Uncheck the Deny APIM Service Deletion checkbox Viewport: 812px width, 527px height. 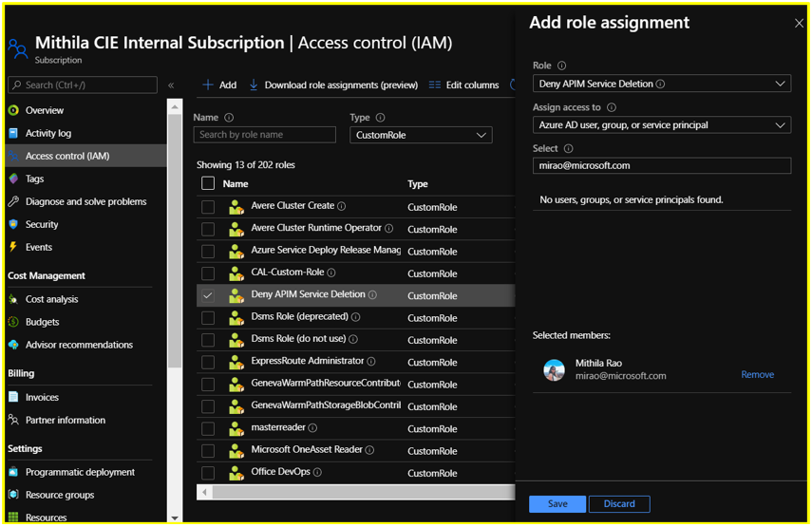click(x=208, y=295)
